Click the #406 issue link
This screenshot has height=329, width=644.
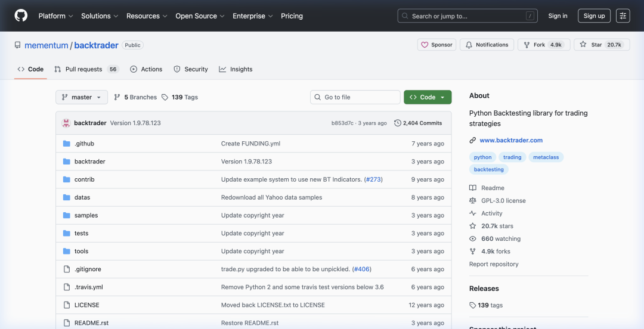pos(362,269)
